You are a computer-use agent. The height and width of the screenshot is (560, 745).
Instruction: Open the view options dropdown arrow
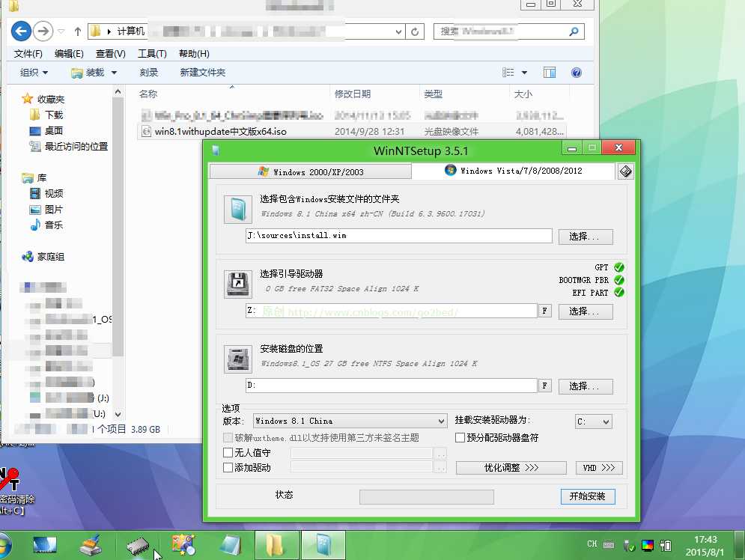(x=525, y=73)
